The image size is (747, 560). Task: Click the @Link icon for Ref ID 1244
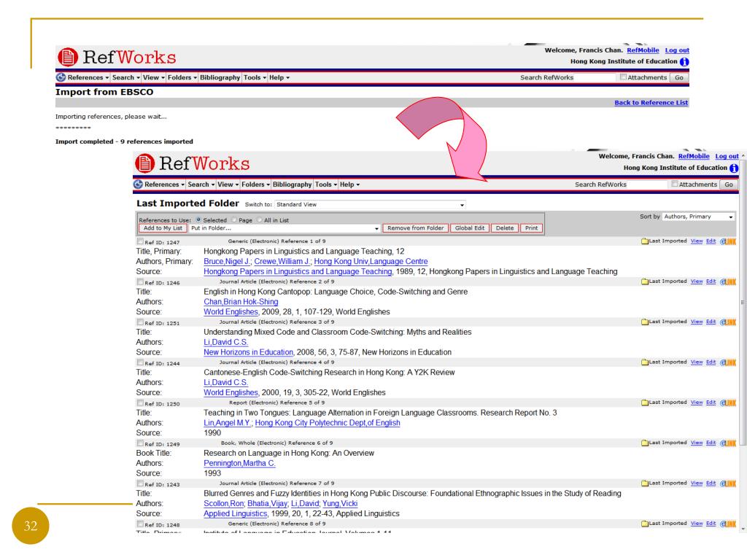coord(727,362)
